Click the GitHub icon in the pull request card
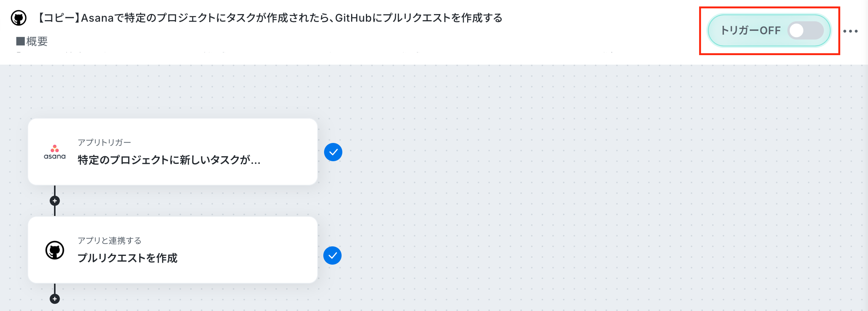Screen dimensions: 868x311 [x=55, y=250]
